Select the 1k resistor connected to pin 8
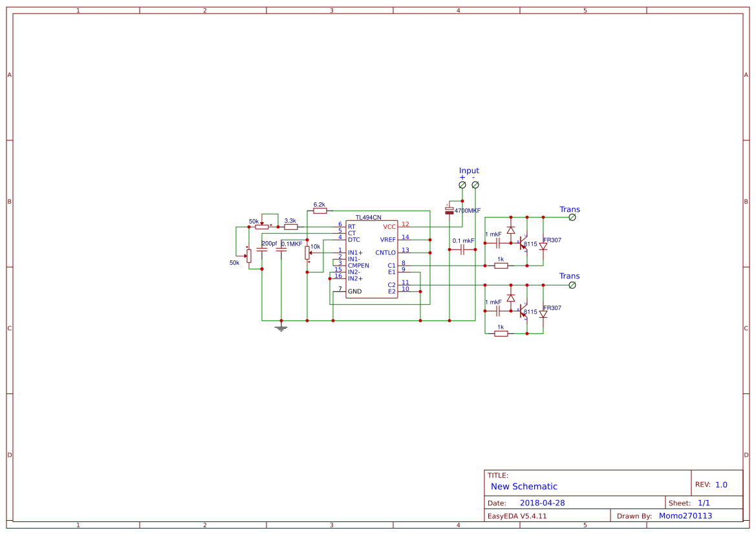756x535 pixels. (501, 266)
